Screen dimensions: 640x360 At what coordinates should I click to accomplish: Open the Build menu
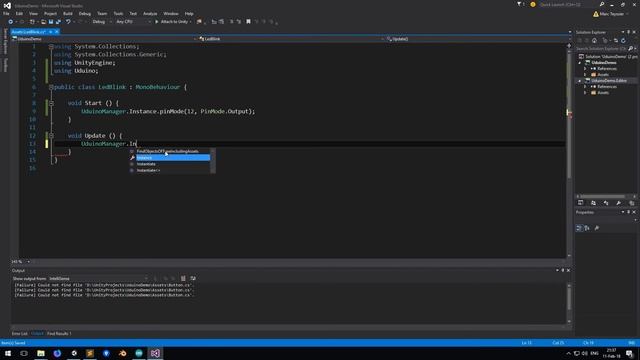tap(68, 13)
